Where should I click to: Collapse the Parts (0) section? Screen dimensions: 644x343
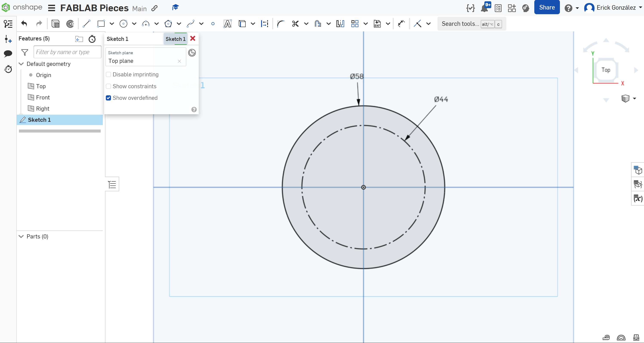[21, 236]
